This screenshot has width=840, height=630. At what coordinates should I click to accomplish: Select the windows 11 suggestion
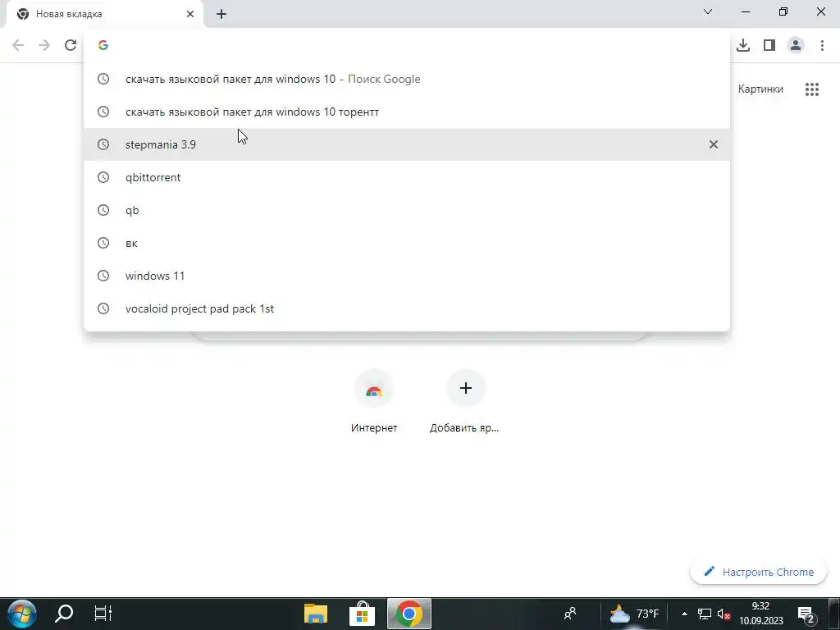[407, 276]
